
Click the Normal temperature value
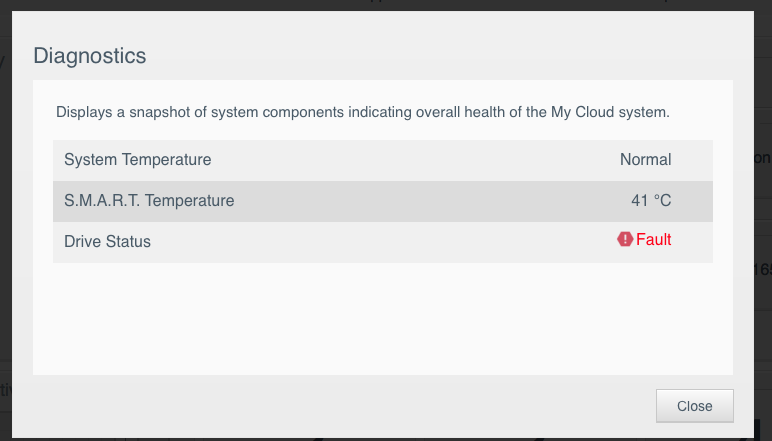point(645,159)
